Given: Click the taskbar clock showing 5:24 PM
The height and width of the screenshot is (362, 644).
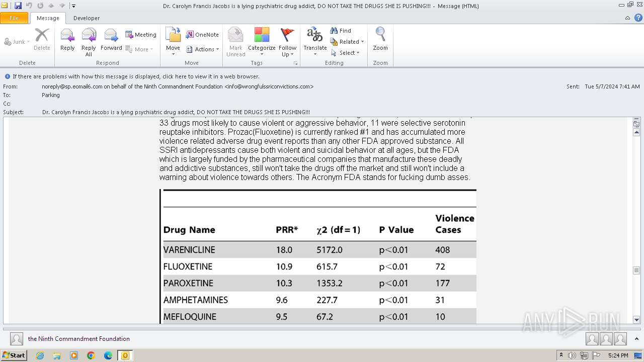Looking at the screenshot, I should (618, 355).
